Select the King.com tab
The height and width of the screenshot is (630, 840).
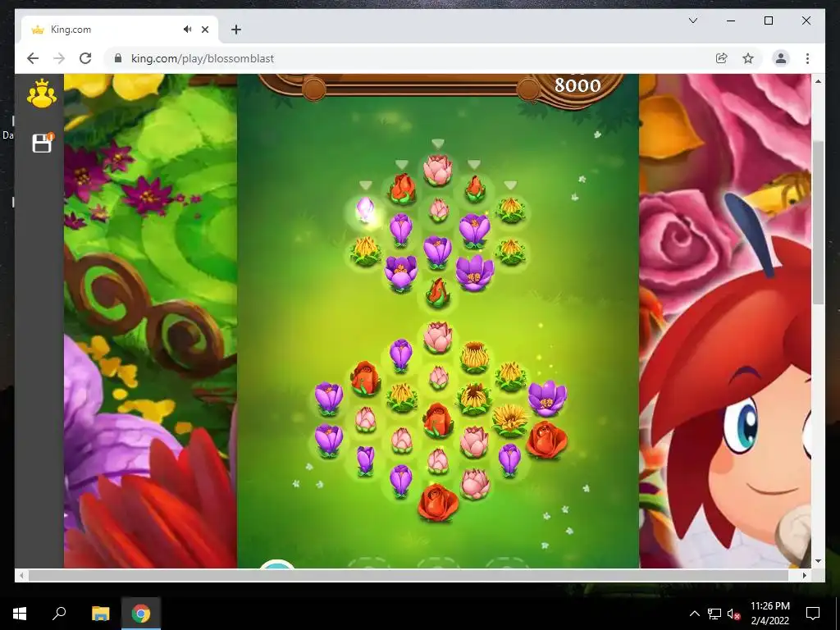[120, 30]
